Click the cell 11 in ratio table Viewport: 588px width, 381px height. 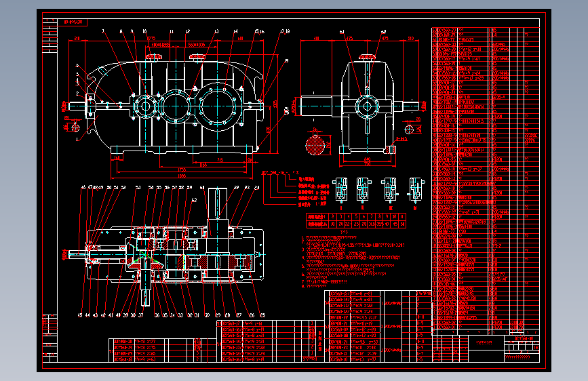point(402,216)
